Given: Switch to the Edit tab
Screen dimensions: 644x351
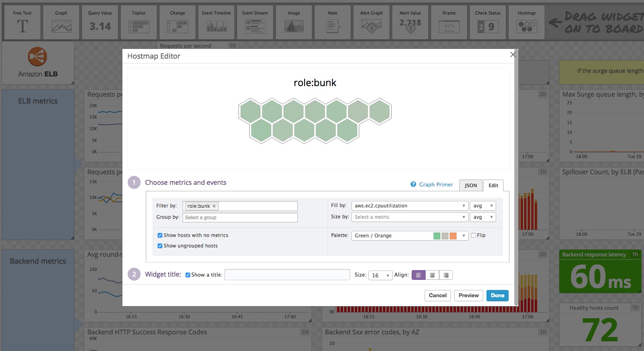Looking at the screenshot, I should pyautogui.click(x=493, y=185).
